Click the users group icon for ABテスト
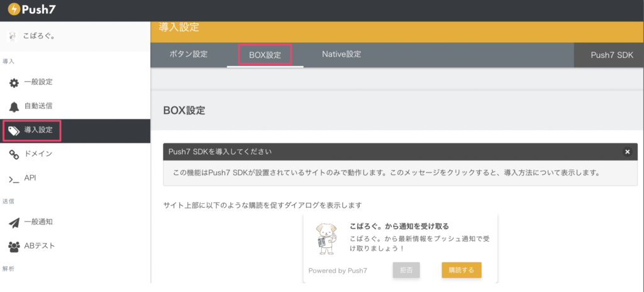This screenshot has width=644, height=292. click(x=14, y=247)
